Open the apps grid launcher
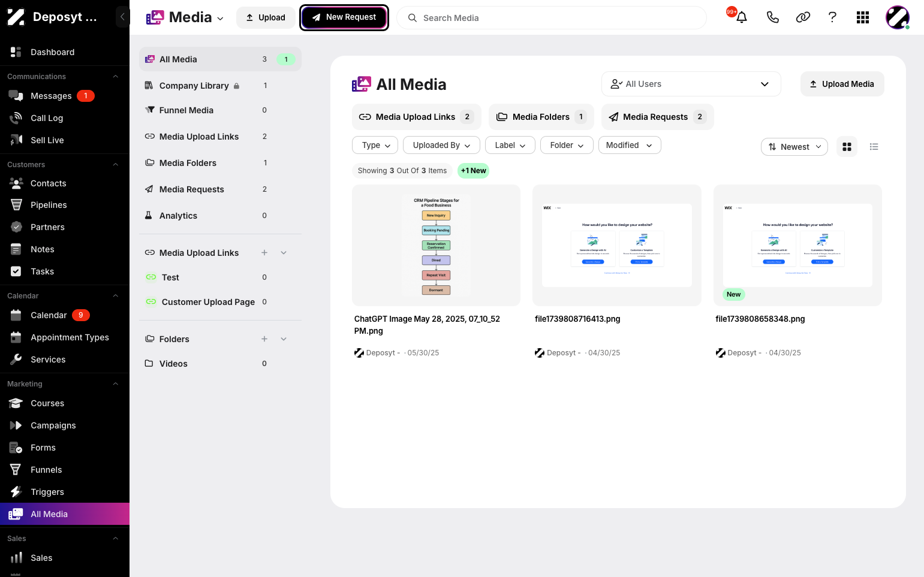This screenshot has width=924, height=577. point(863,17)
